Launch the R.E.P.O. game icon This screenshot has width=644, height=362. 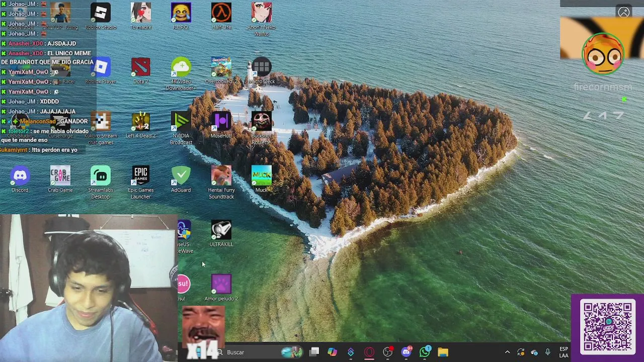click(x=181, y=16)
